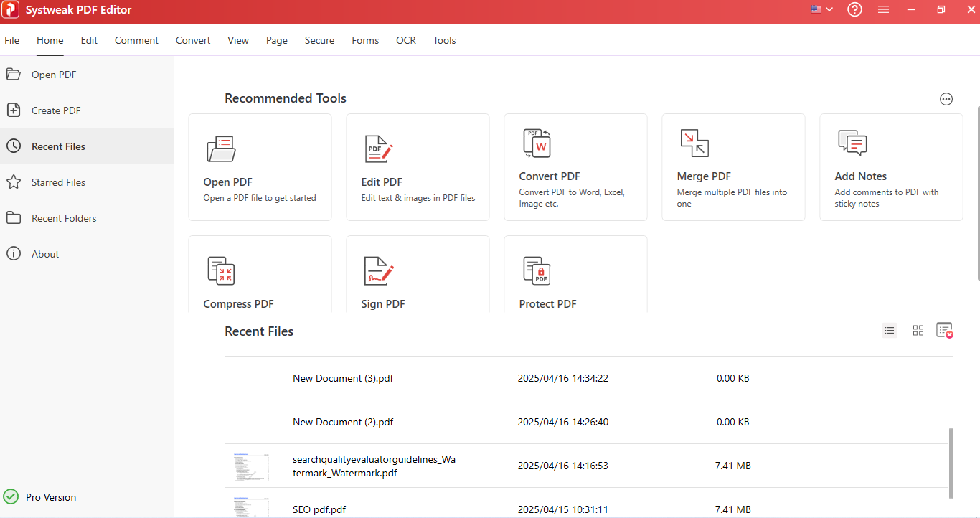Screen dimensions: 980x518
Task: Open New Document (3).pdf from recent files
Action: click(343, 378)
